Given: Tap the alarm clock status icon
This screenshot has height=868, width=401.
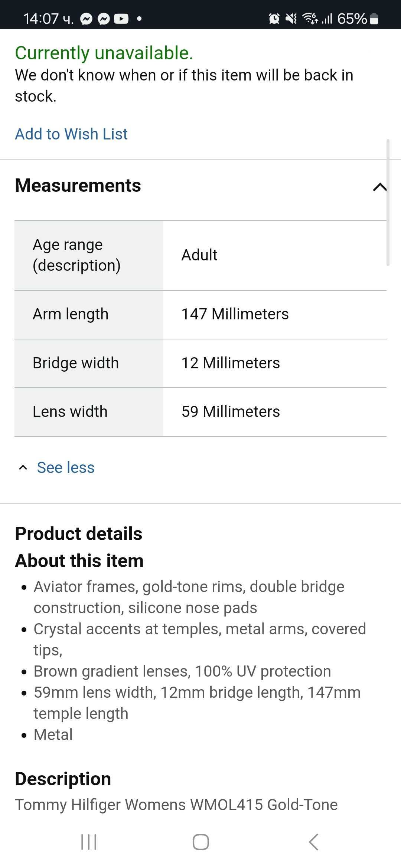Looking at the screenshot, I should [274, 19].
